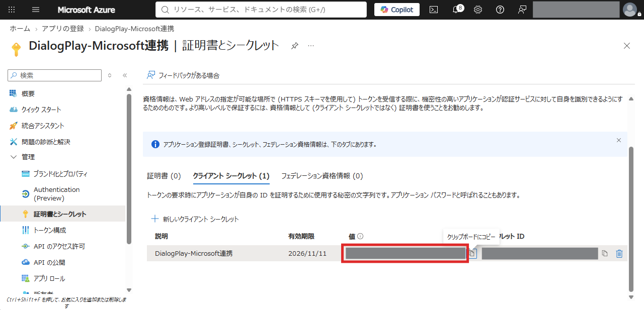Open feedback icon in top bar
The height and width of the screenshot is (310, 644).
point(522,10)
